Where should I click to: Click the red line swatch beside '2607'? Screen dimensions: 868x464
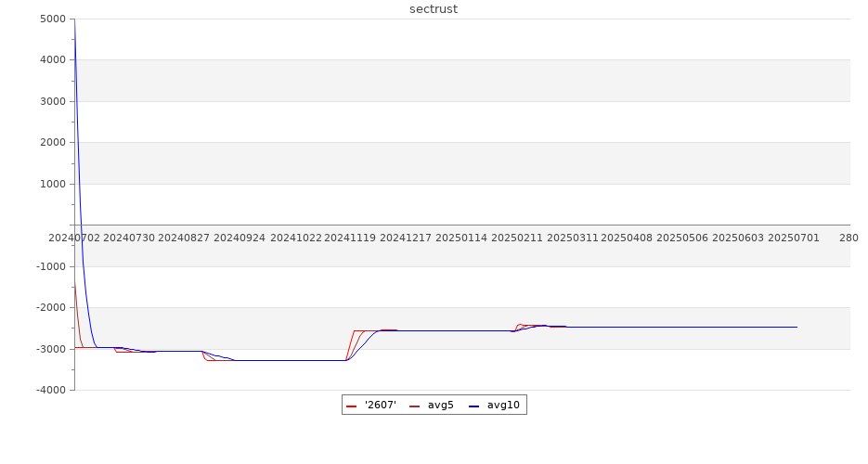point(352,406)
